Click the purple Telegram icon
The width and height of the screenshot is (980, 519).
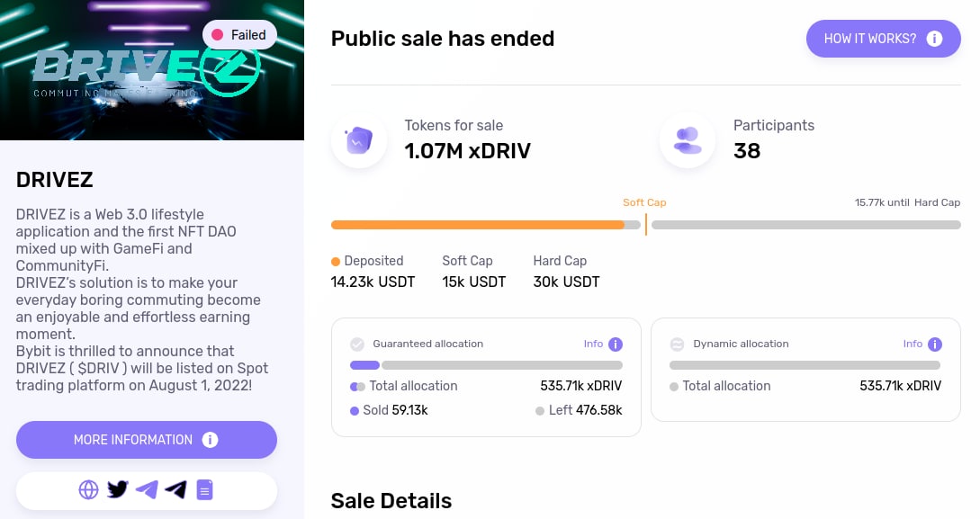[x=147, y=490]
